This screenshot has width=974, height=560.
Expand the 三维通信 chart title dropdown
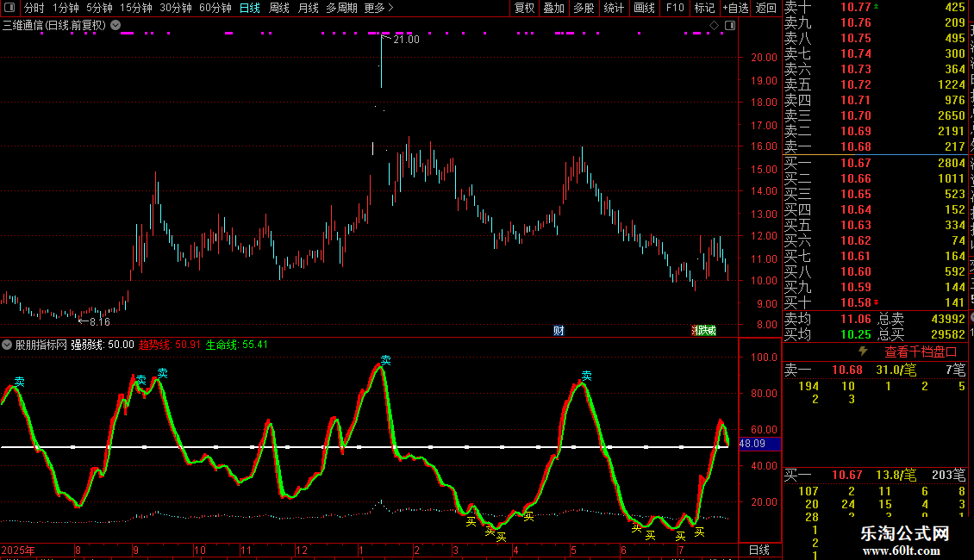pos(116,25)
